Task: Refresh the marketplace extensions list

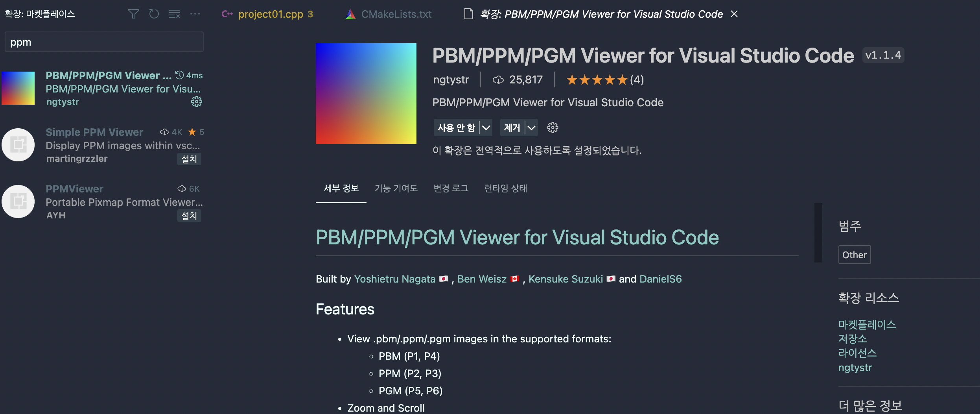Action: tap(154, 14)
